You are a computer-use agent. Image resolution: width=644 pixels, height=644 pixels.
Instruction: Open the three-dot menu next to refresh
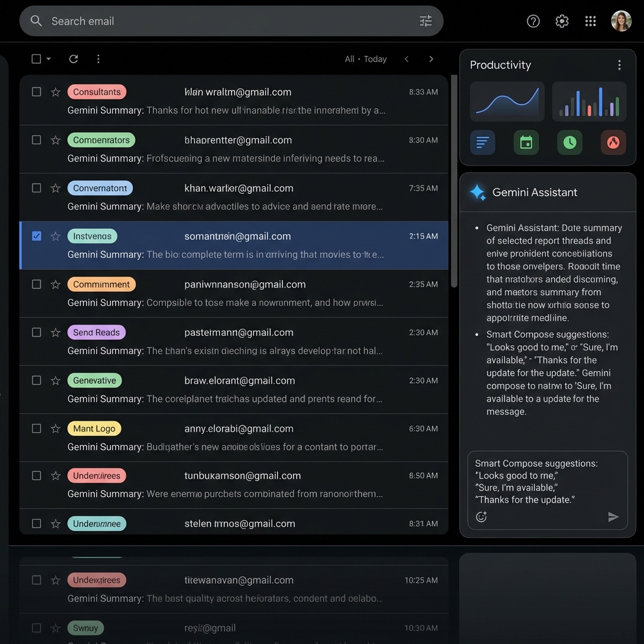98,58
